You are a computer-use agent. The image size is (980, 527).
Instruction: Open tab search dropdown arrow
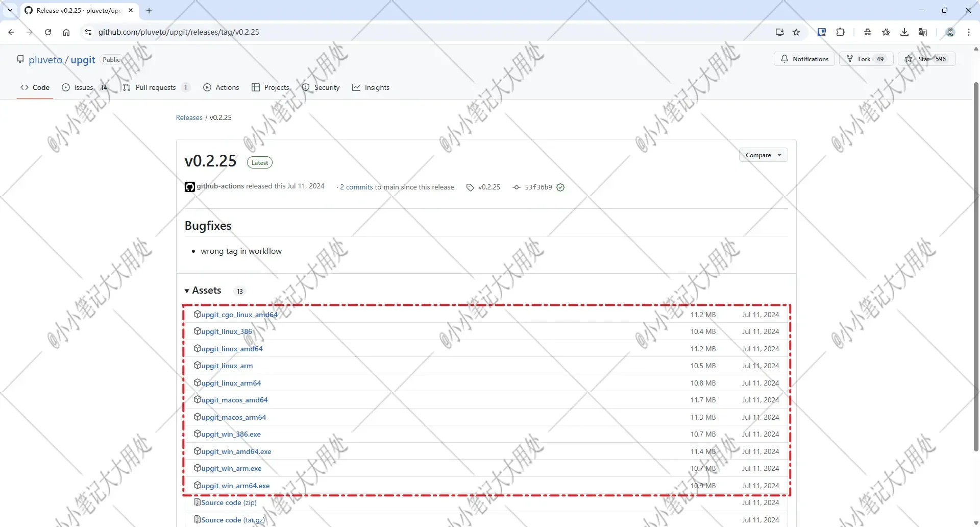10,10
